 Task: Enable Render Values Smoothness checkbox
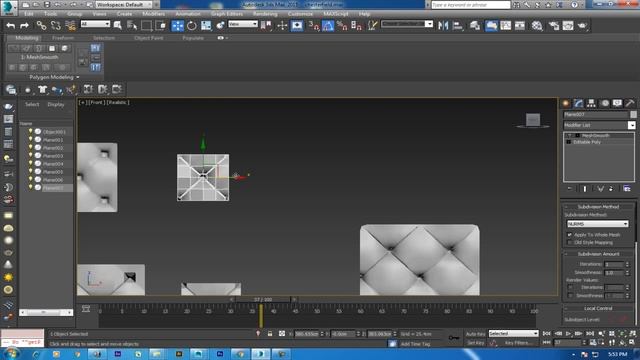[570, 295]
